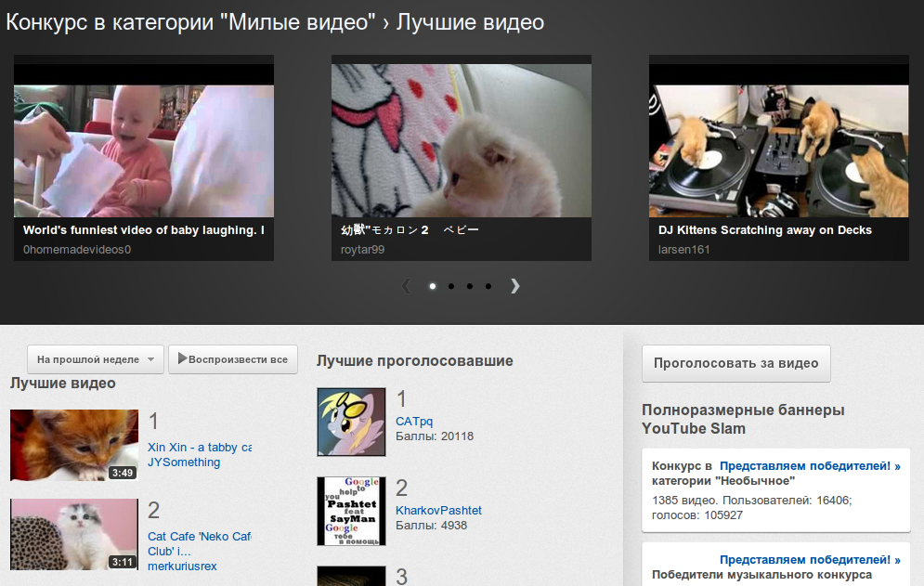924x586 pixels.
Task: Visit channel larsen161
Action: (x=683, y=250)
